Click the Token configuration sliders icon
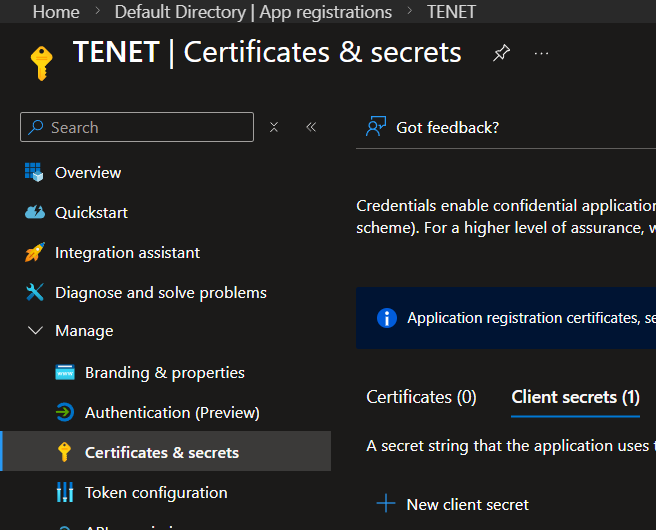656x530 pixels. coord(65,492)
